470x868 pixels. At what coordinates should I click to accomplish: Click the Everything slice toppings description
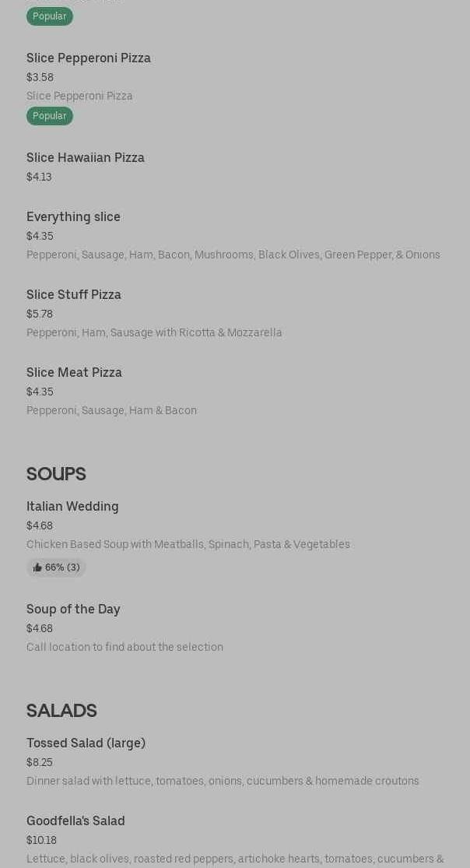(233, 255)
